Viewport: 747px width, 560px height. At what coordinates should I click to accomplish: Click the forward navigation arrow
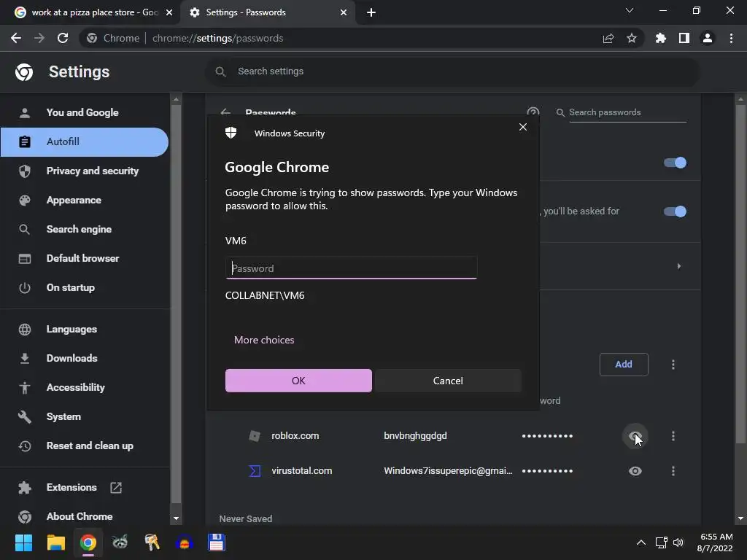tap(39, 38)
